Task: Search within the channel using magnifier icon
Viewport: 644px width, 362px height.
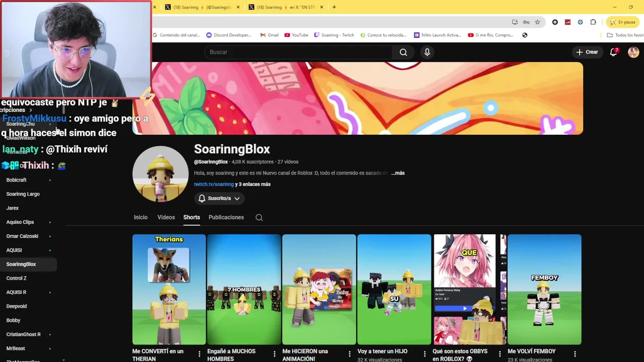Action: click(x=259, y=217)
